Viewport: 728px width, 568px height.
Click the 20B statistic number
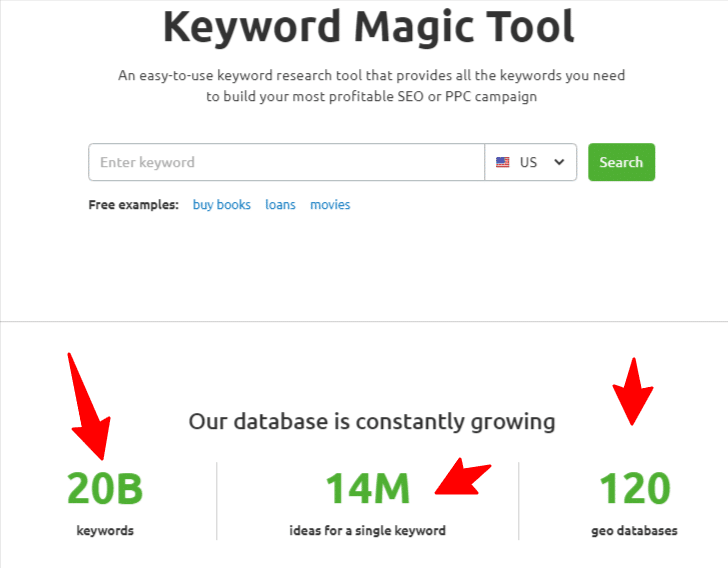pos(105,489)
